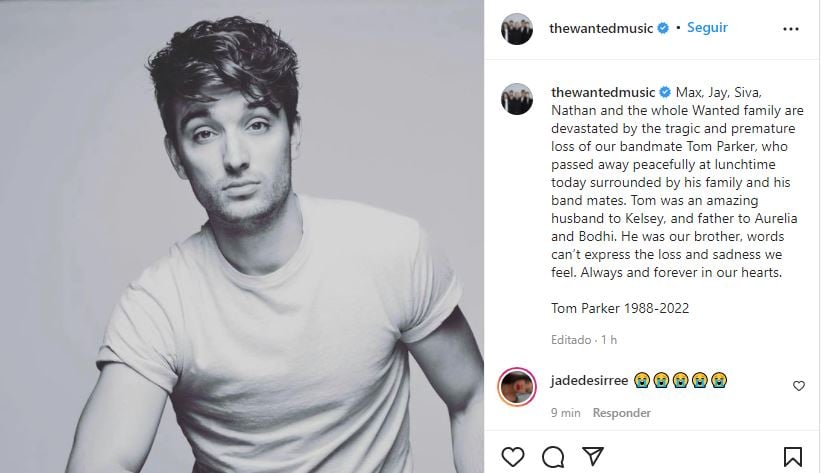Open the three-dot more options menu
The image size is (821, 473).
click(791, 29)
